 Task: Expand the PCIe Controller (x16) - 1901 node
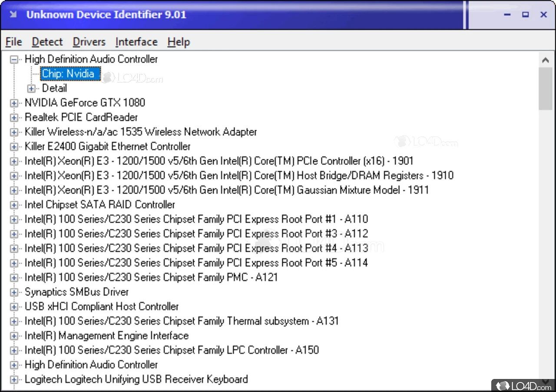click(14, 161)
